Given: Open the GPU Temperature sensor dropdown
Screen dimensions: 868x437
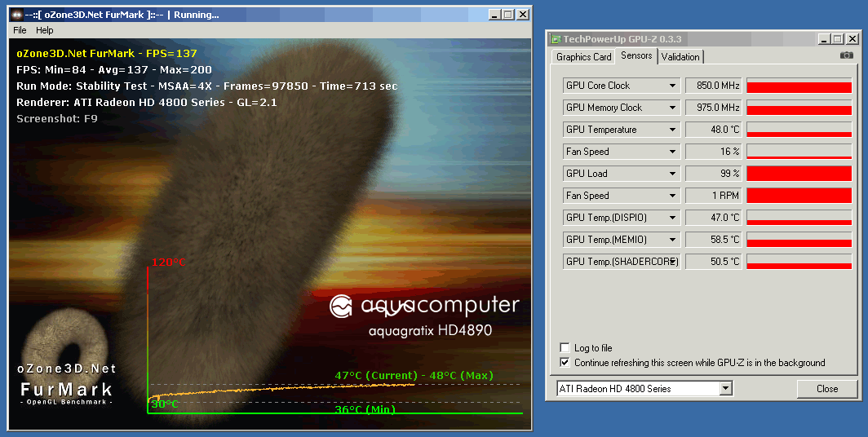Looking at the screenshot, I should pyautogui.click(x=672, y=130).
